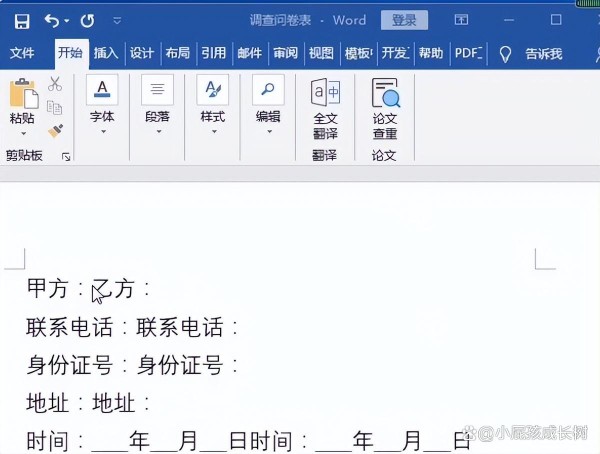600x454 pixels.
Task: Click the second 时间 label
Action: (271, 441)
